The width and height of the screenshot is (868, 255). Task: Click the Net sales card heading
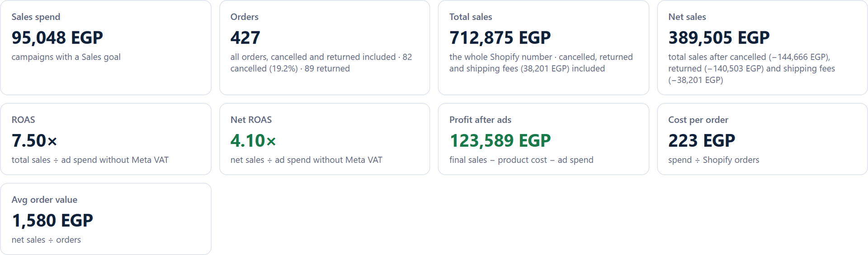click(687, 17)
